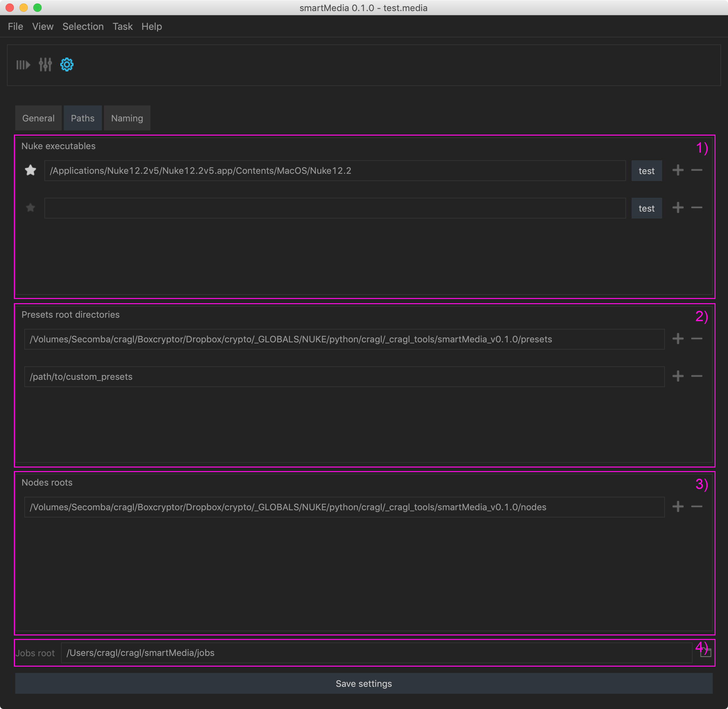Add a row after smartMedia presets path
The height and width of the screenshot is (709, 728).
[x=678, y=339]
